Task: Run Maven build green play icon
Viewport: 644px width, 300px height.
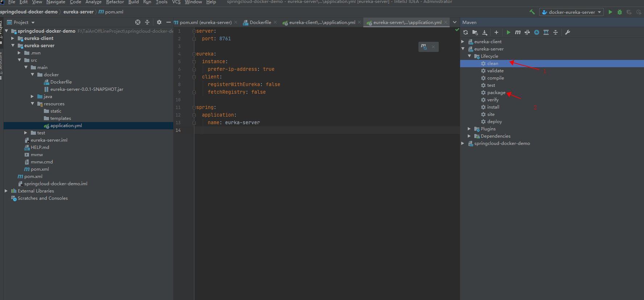Action: coord(508,32)
